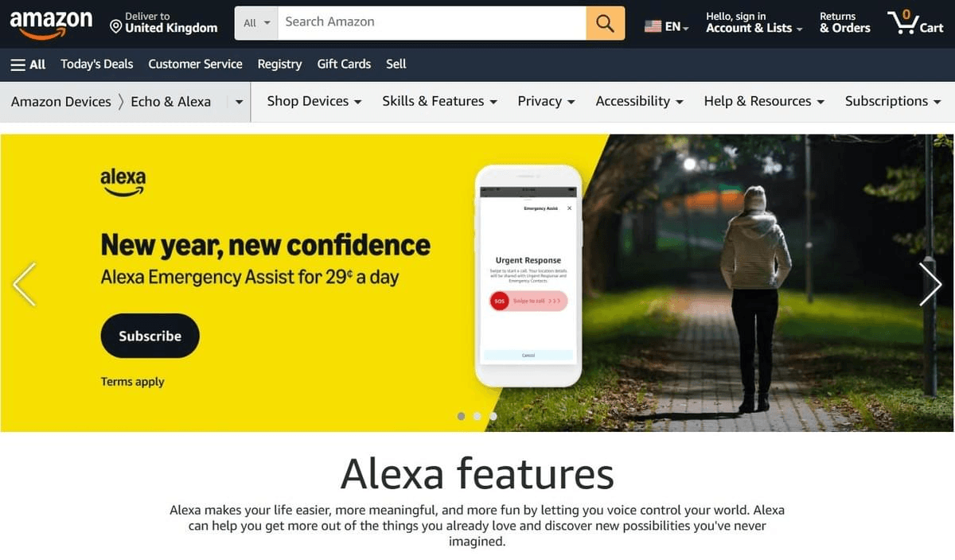Advance to the next carousel slide arrow
Viewport: 955px width, 560px height.
pos(930,284)
